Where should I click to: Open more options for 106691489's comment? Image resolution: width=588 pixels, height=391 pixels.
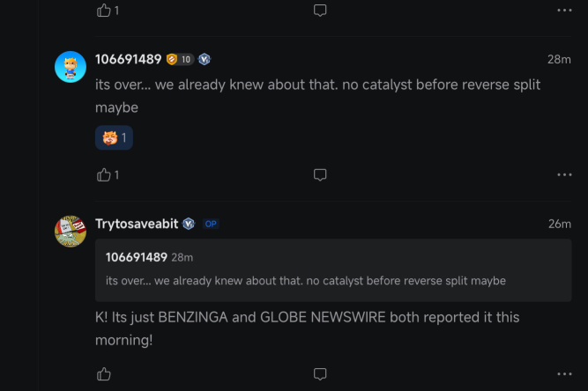pos(564,174)
